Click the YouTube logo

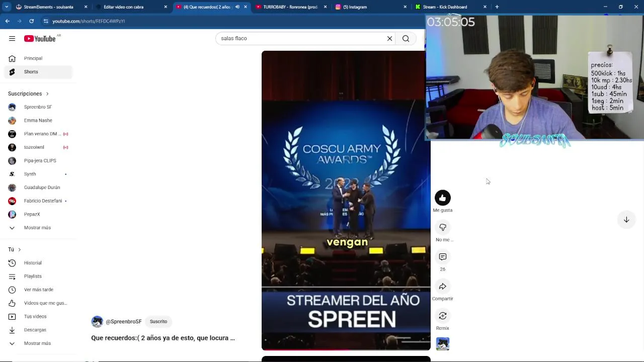click(x=40, y=39)
